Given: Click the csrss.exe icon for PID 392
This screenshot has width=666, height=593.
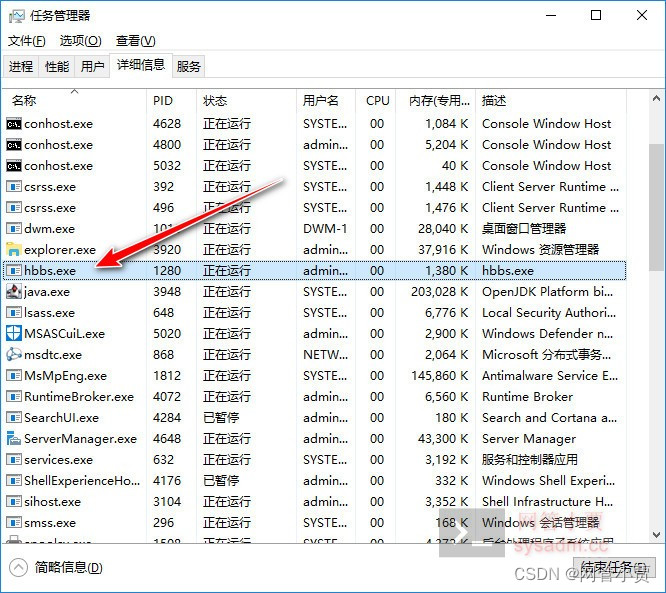Looking at the screenshot, I should (x=14, y=187).
